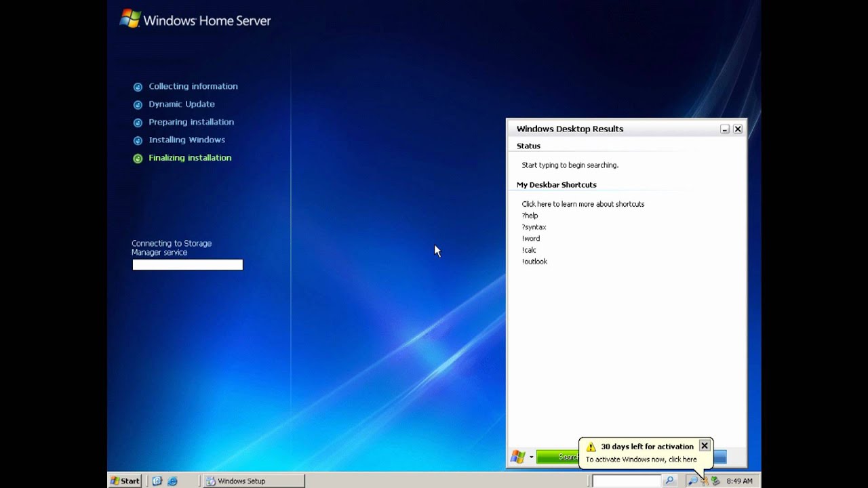Click the 'Finalizing installation' setup step
Screen dimensions: 868x488
(x=190, y=158)
